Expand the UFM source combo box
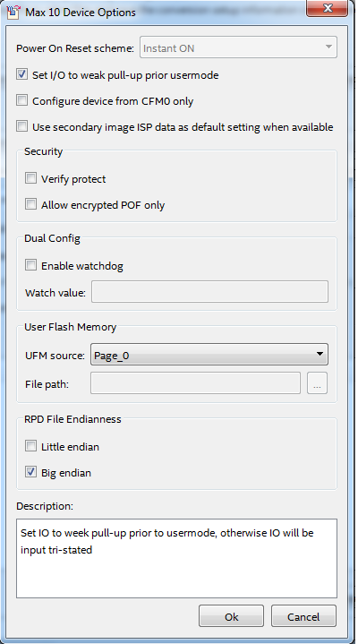The height and width of the screenshot is (644, 358). click(x=209, y=355)
